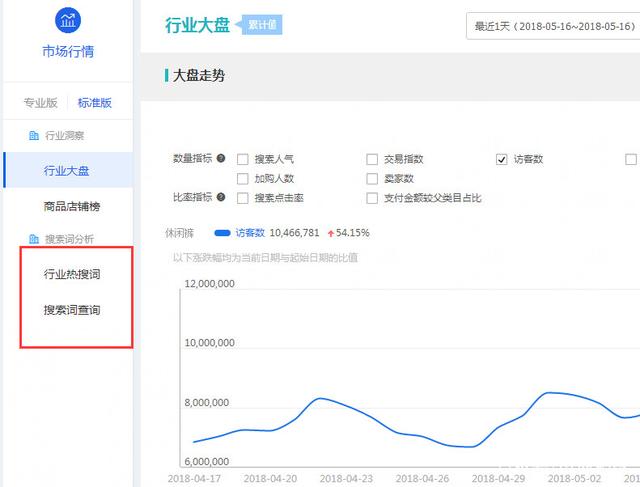
Task: Check the cut-off checkbox right of 访客数
Action: 631,159
